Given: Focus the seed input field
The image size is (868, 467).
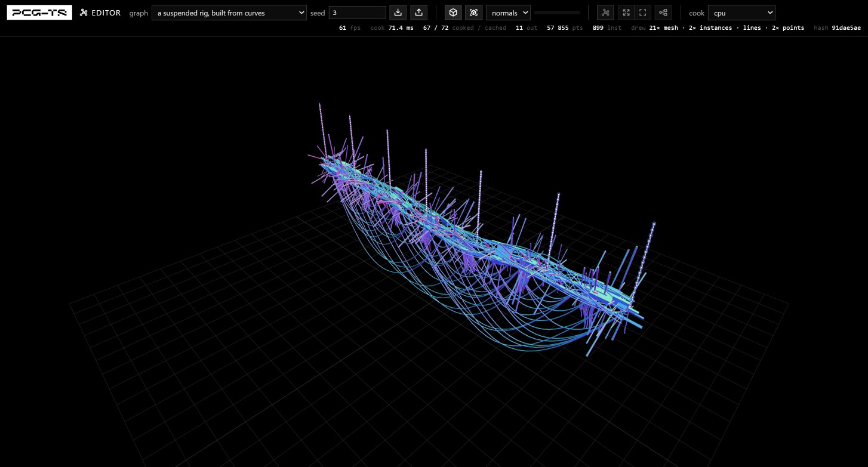Looking at the screenshot, I should pyautogui.click(x=358, y=13).
